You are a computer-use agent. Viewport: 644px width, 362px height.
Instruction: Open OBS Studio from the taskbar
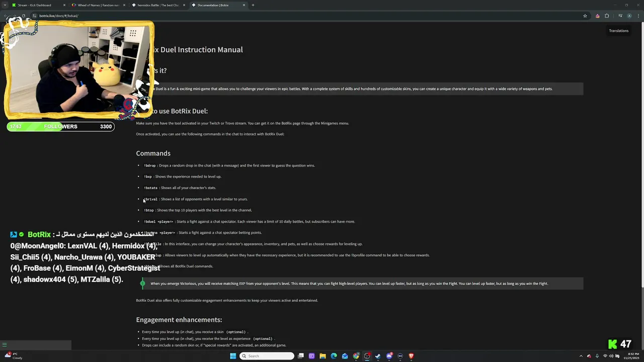pyautogui.click(x=367, y=356)
